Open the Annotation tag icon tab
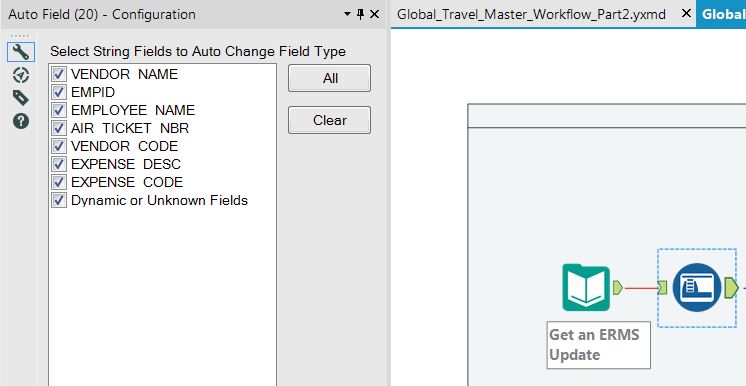This screenshot has width=746, height=386. (x=21, y=98)
